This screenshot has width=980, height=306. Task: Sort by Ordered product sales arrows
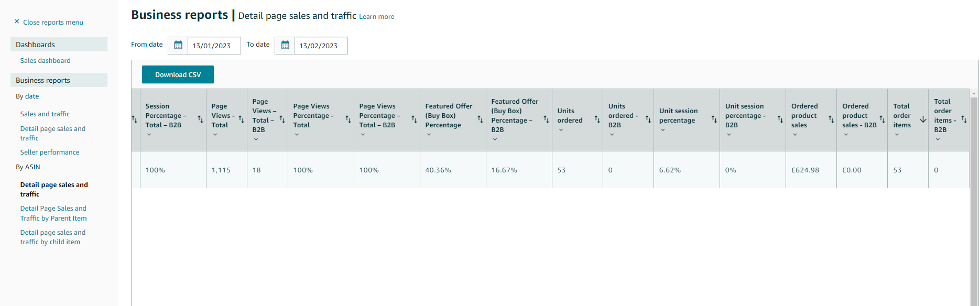click(x=831, y=119)
